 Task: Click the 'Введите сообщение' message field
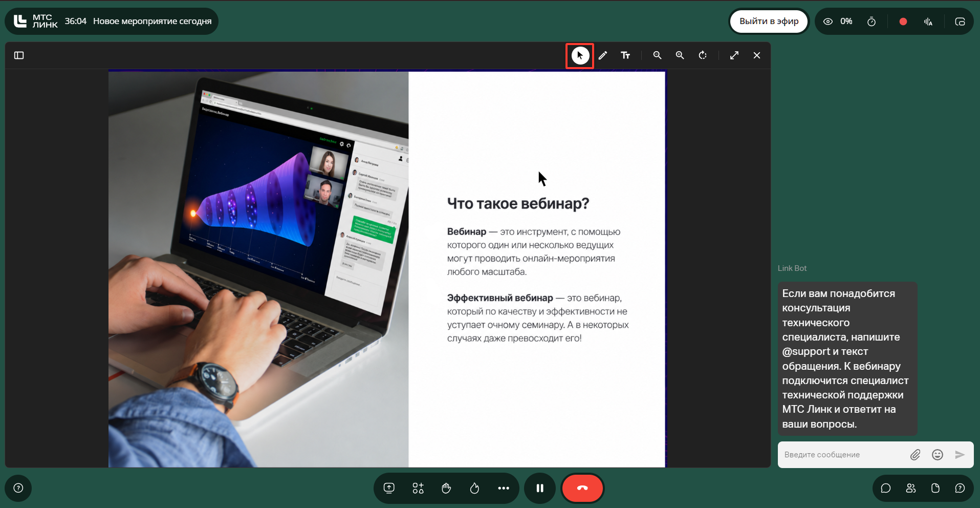pos(842,455)
